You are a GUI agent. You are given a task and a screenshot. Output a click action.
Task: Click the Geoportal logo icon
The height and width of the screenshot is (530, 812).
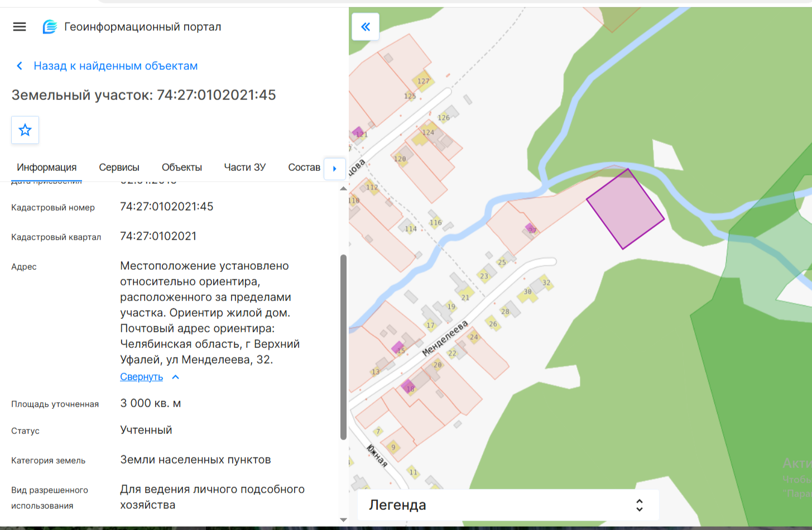coord(50,27)
